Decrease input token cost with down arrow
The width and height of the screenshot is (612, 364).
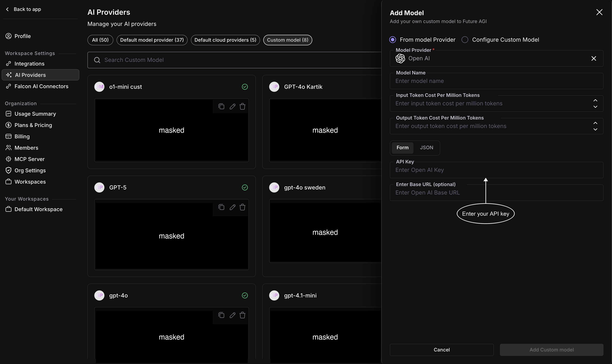(x=595, y=107)
